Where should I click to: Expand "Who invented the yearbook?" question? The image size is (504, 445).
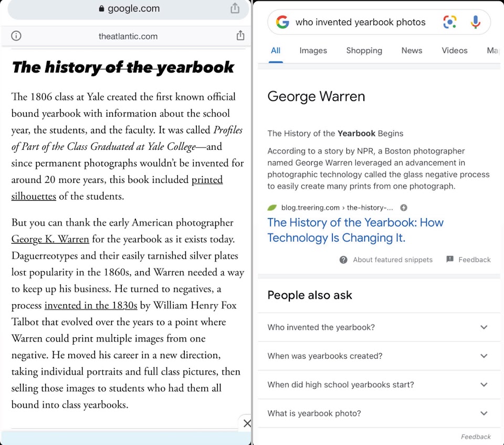point(379,327)
